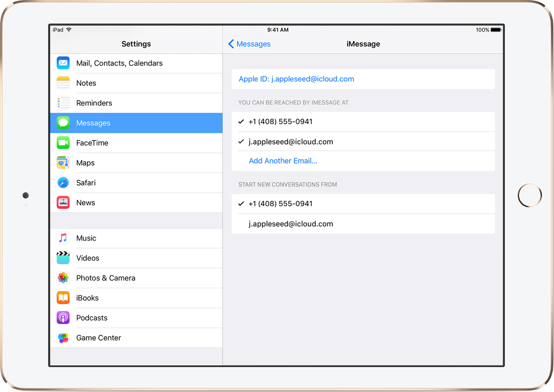Open Messages settings icon in sidebar
This screenshot has width=554, height=392.
pos(63,123)
